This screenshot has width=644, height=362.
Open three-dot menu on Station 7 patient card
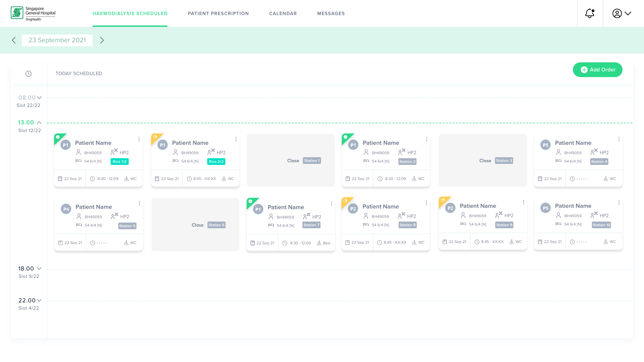(331, 203)
